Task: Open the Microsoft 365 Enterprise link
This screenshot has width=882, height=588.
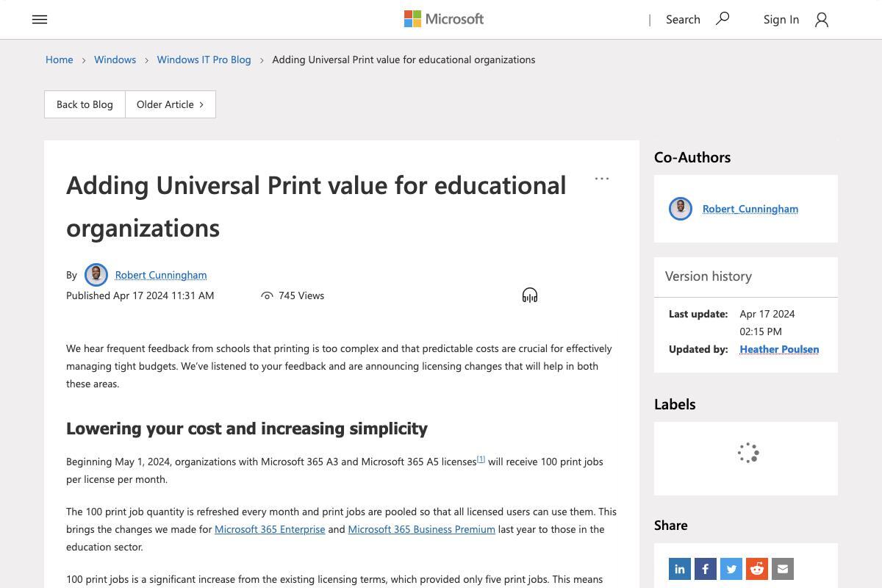Action: (270, 529)
